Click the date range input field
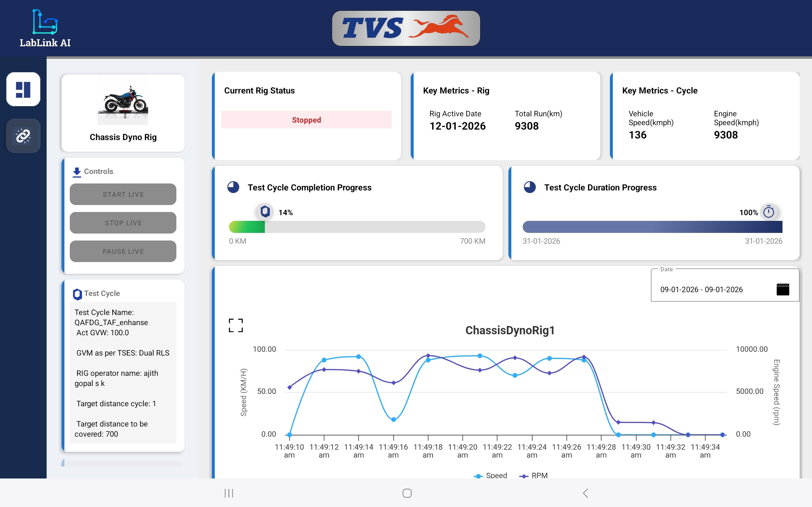The height and width of the screenshot is (507, 812). point(701,289)
